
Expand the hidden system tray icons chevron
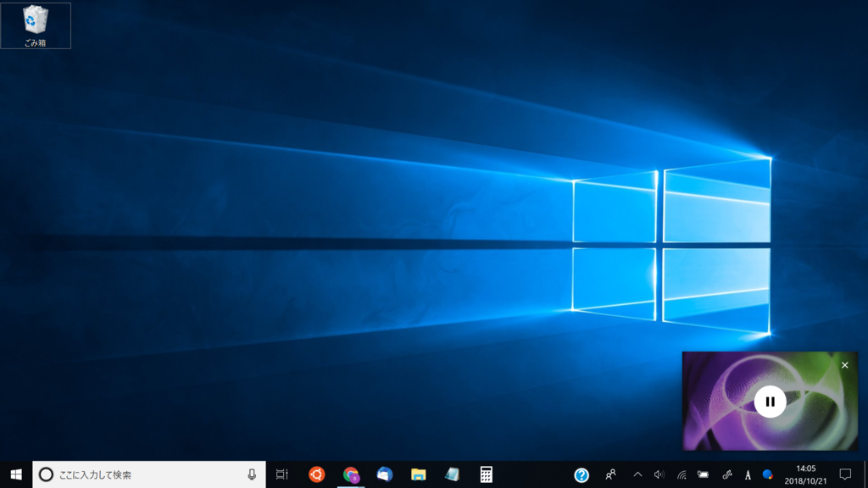pyautogui.click(x=637, y=474)
